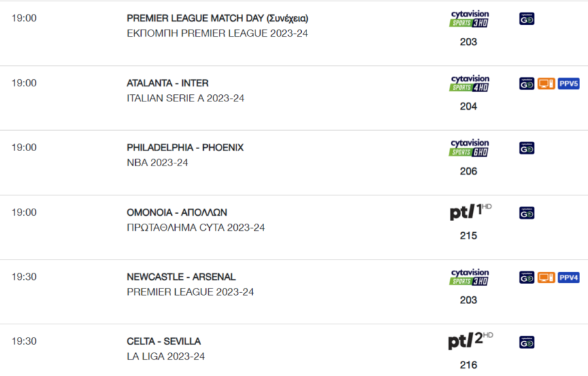Open the ΟΜΟΝΟΙΑ - ΑΠΟΛΛΩΝ match title
The height and width of the screenshot is (376, 588).
(177, 213)
